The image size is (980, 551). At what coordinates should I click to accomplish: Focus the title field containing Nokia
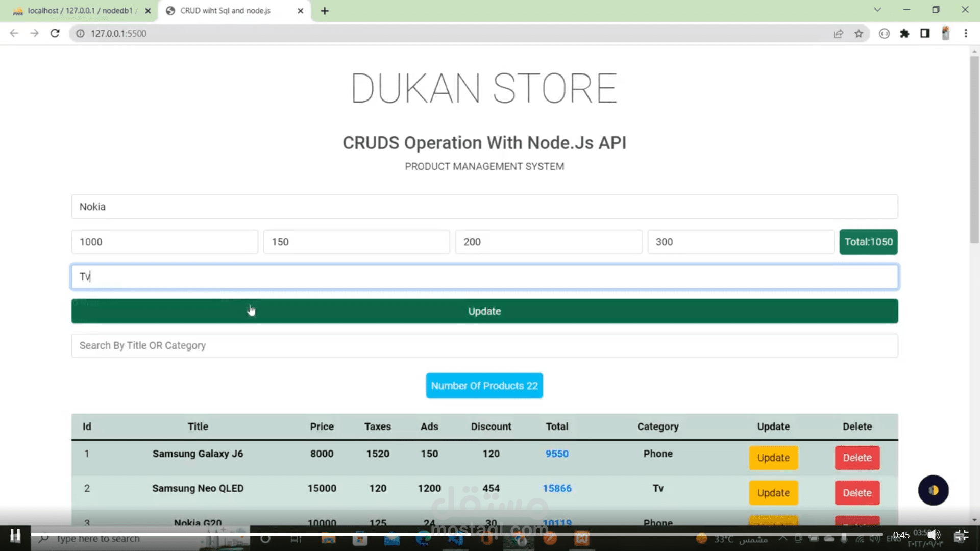[x=484, y=207]
